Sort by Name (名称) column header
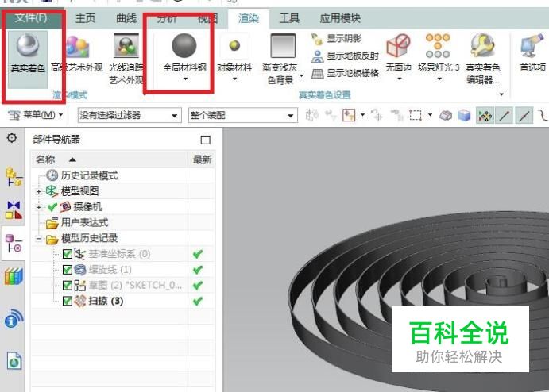 tap(110, 159)
